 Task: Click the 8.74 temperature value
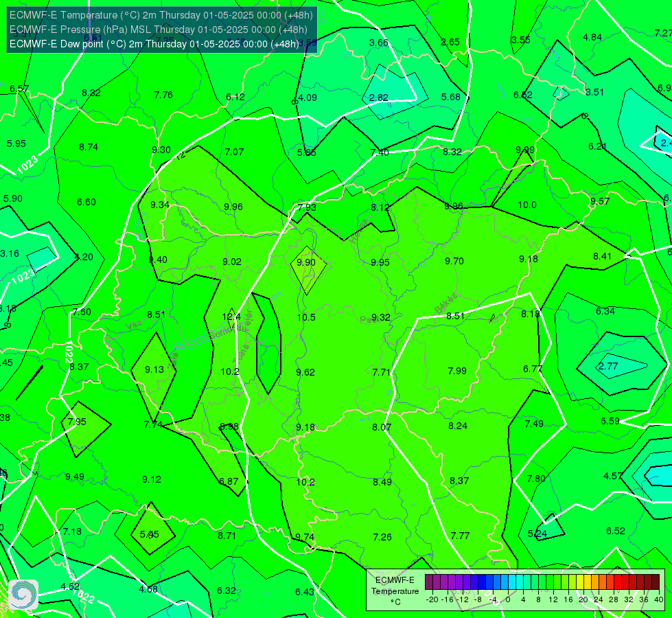(x=89, y=147)
